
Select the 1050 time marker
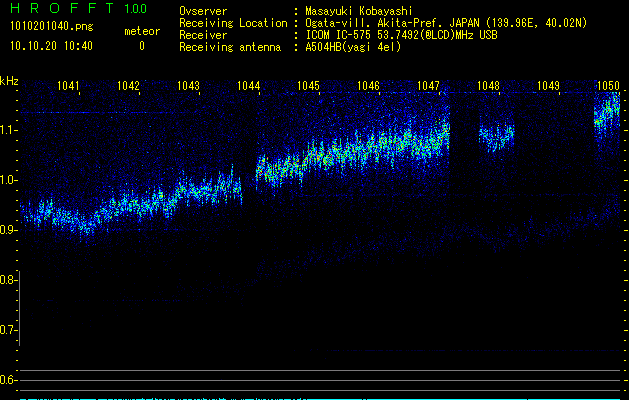608,87
